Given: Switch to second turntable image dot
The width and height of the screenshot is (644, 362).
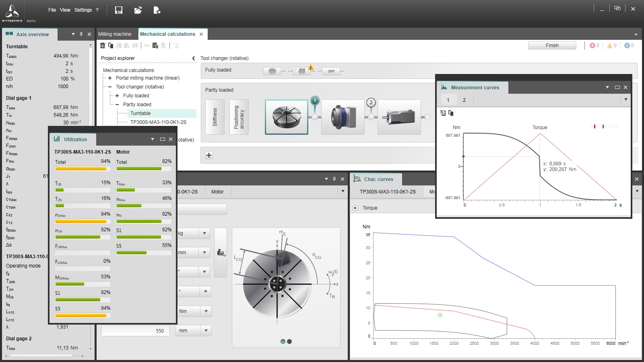Looking at the screenshot, I should 289,341.
